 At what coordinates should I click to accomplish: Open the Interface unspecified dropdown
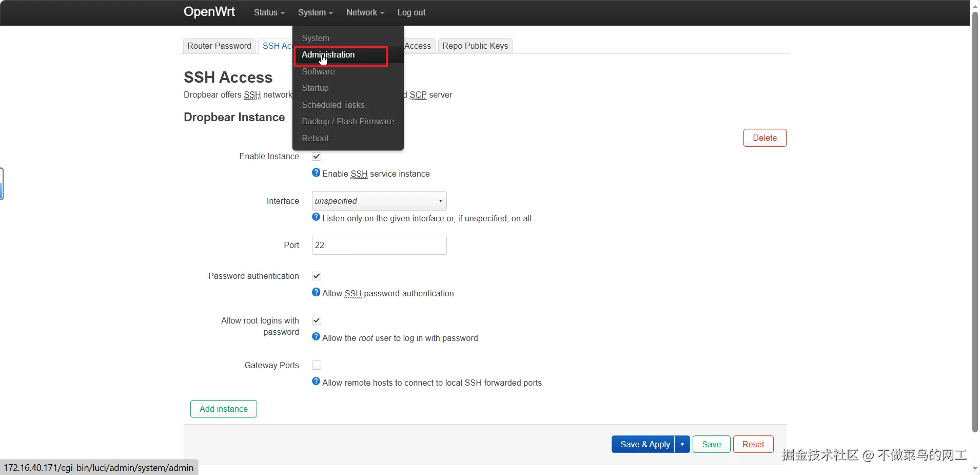(379, 201)
